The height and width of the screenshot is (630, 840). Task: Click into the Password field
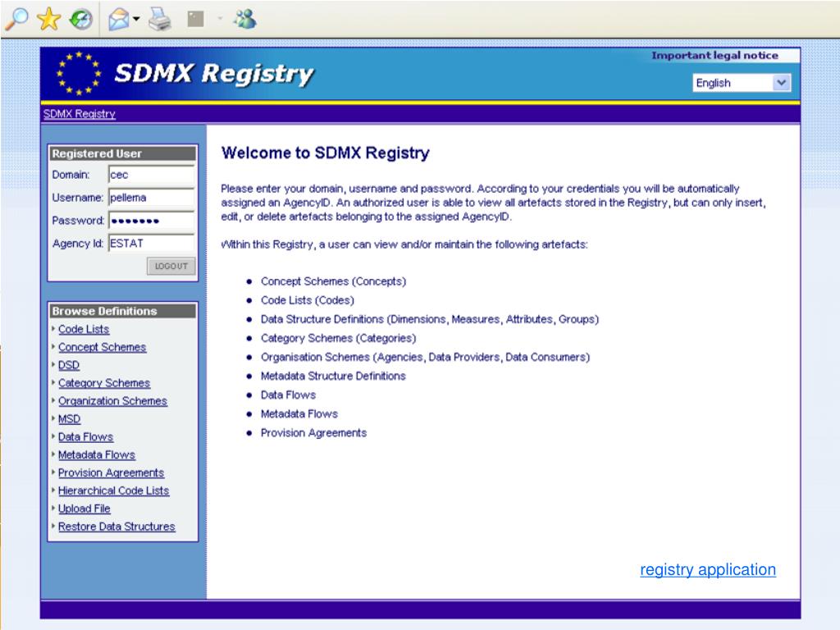pos(151,220)
